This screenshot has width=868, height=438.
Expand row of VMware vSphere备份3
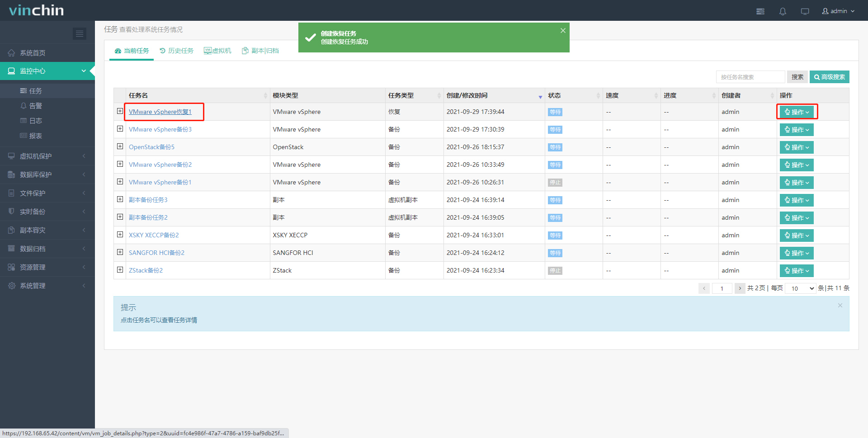click(120, 129)
